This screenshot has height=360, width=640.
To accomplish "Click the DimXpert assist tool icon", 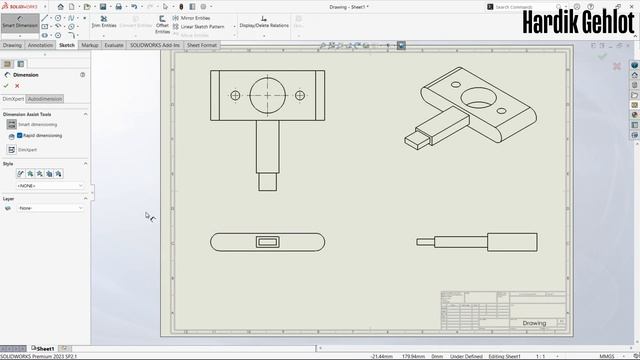I will coord(11,150).
